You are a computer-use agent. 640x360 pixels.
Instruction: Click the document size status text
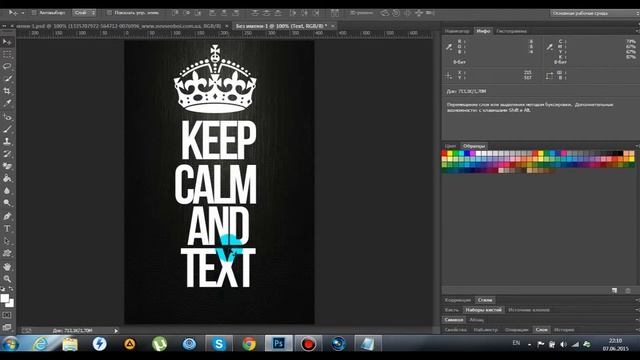(x=72, y=331)
